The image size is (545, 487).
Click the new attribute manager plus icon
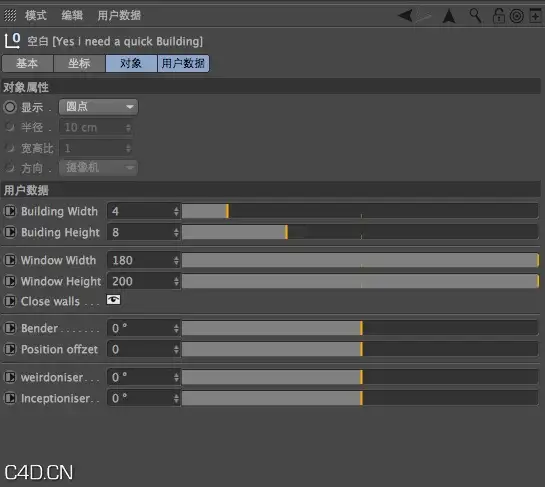(x=536, y=16)
